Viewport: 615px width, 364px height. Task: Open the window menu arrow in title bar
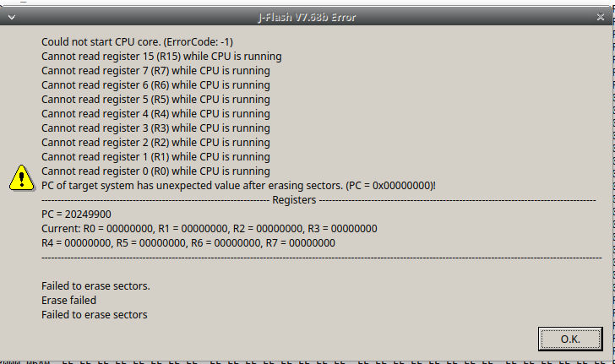pyautogui.click(x=11, y=18)
